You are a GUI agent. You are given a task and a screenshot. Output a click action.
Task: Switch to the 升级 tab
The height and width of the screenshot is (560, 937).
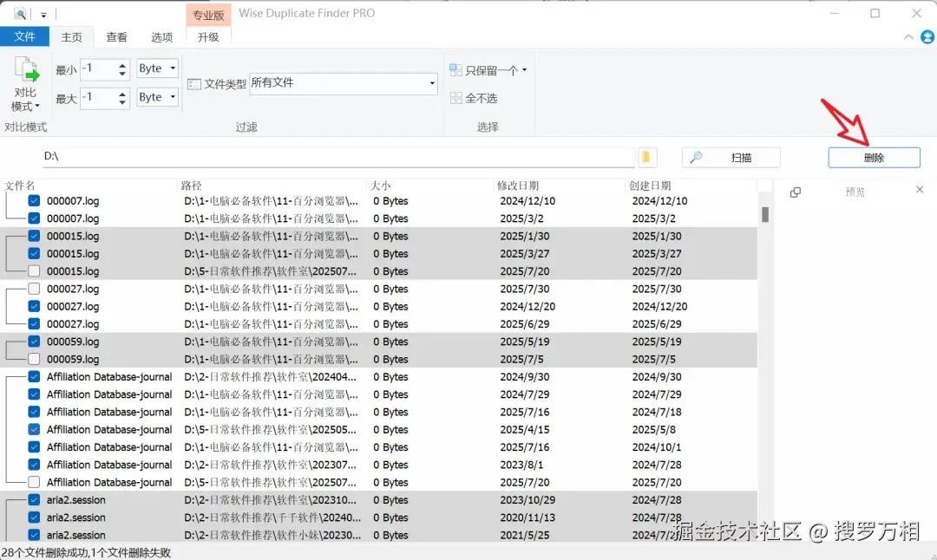pyautogui.click(x=208, y=37)
